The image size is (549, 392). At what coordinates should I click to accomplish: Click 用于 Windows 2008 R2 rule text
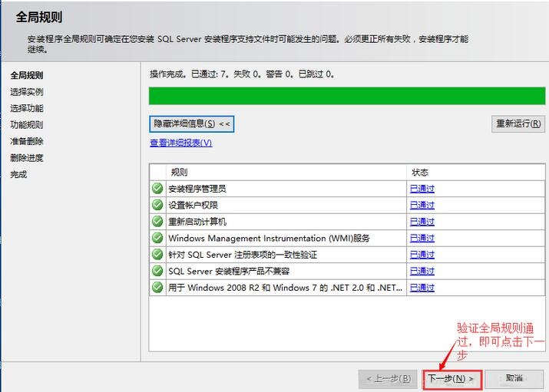(285, 288)
